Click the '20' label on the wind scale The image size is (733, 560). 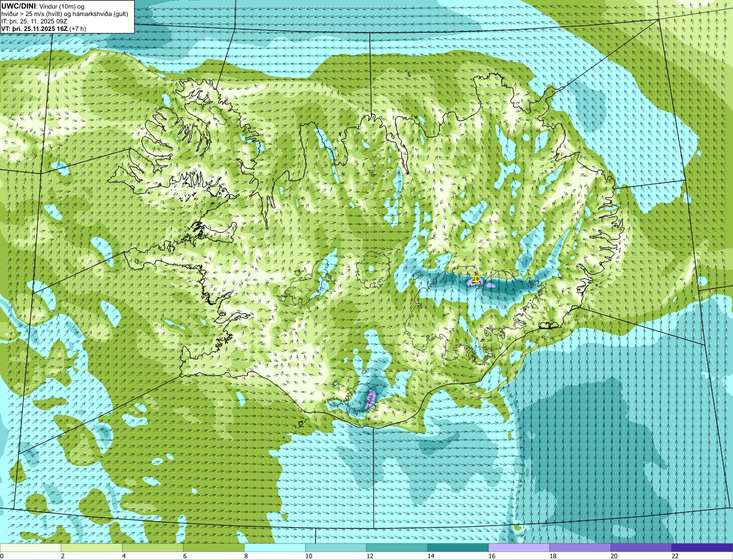click(614, 556)
